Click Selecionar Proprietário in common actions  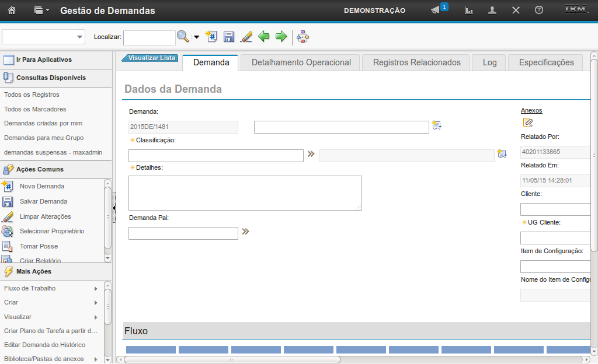click(52, 231)
